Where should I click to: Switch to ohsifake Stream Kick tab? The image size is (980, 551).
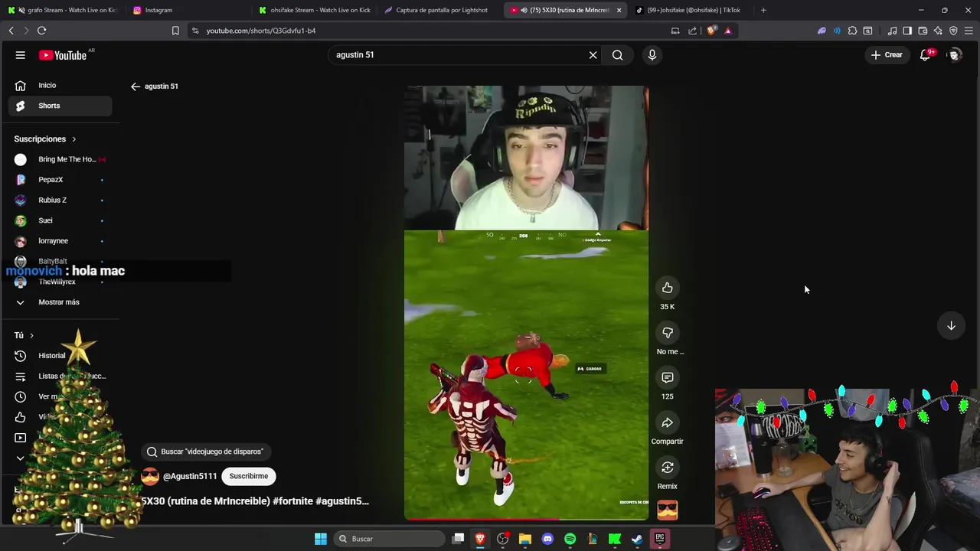pyautogui.click(x=314, y=10)
